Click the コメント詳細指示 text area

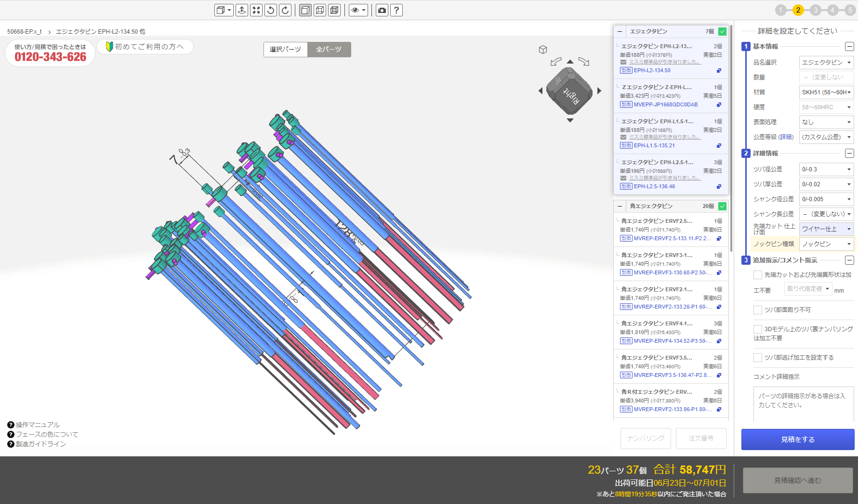(803, 403)
